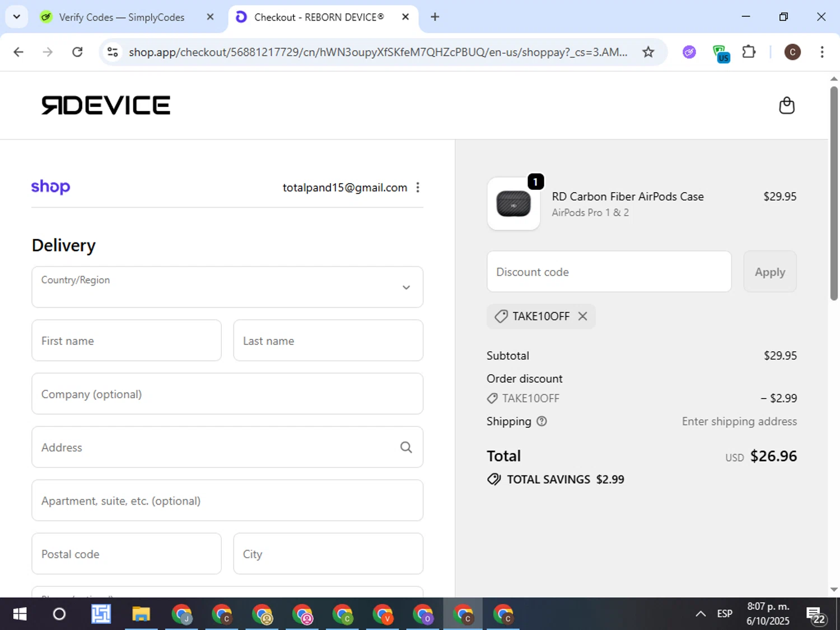Select the Checkout REBORN DEVICE tab
This screenshot has width=840, height=630.
319,17
